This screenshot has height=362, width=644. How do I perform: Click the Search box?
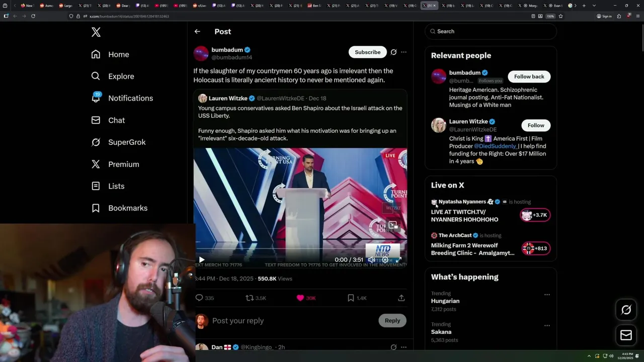pos(491,31)
